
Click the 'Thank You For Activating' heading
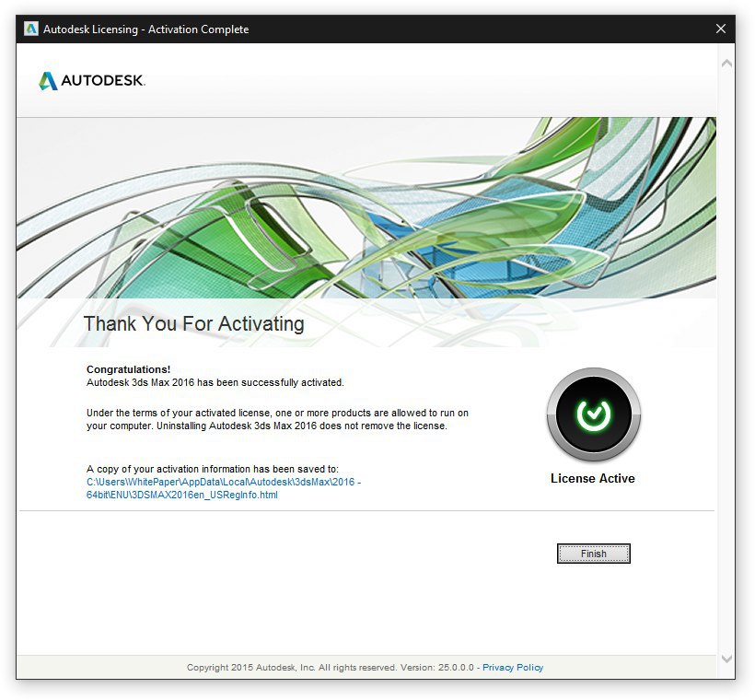pyautogui.click(x=193, y=323)
